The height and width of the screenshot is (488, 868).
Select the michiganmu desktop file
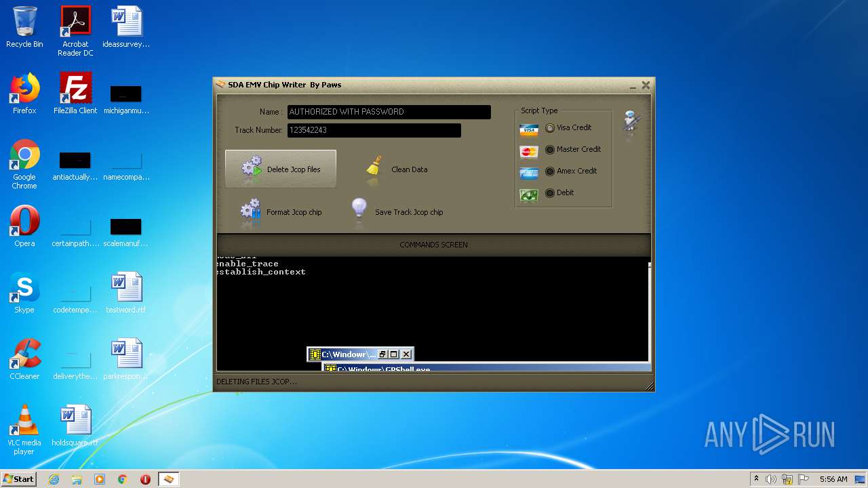pyautogui.click(x=126, y=99)
